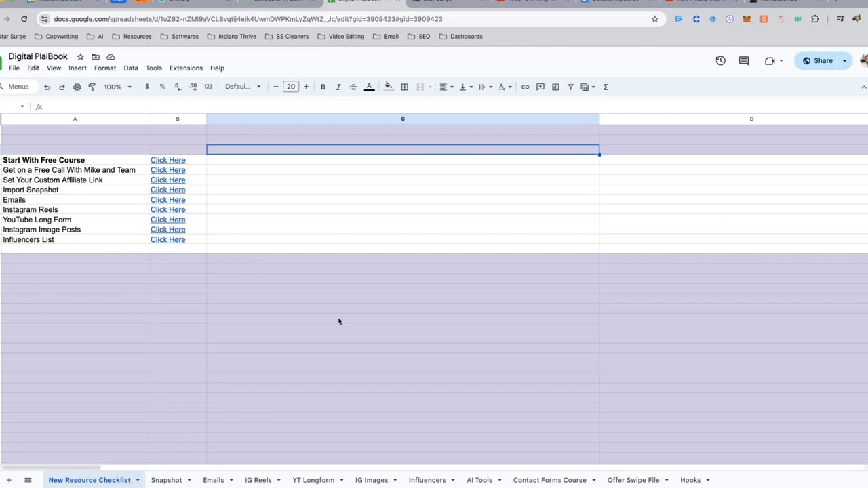Bookmark this page star icon
The width and height of the screenshot is (868, 488).
point(654,19)
